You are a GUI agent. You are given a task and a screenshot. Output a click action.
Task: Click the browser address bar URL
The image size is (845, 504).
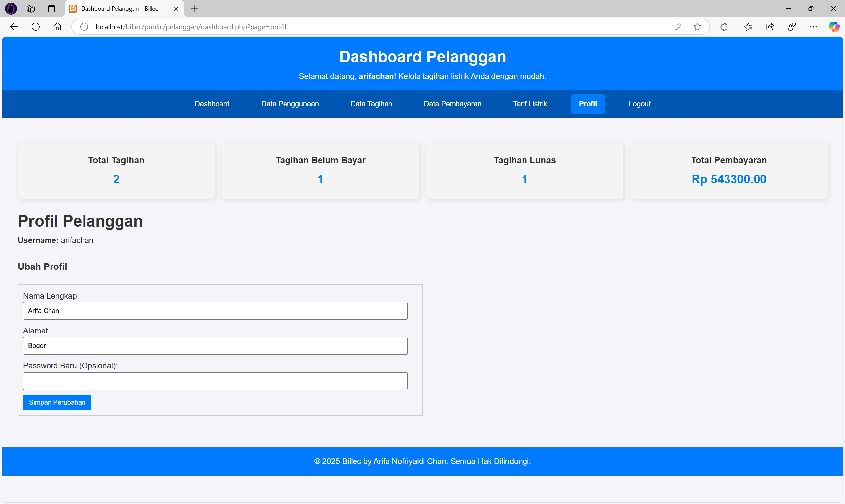(x=190, y=27)
